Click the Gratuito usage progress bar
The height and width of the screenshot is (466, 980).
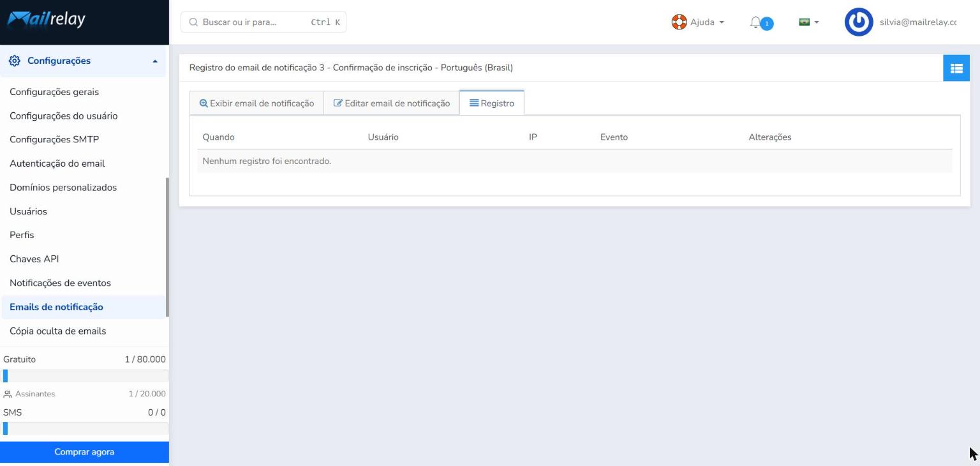85,376
